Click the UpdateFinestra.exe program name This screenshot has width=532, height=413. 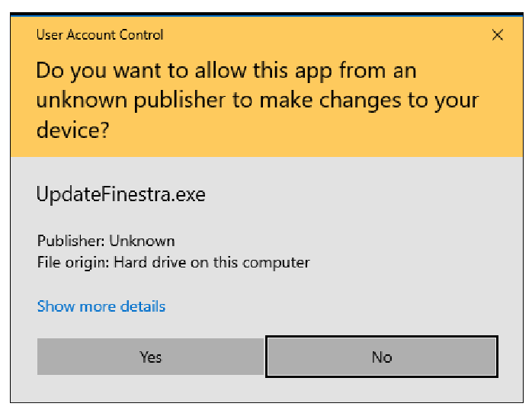click(120, 194)
